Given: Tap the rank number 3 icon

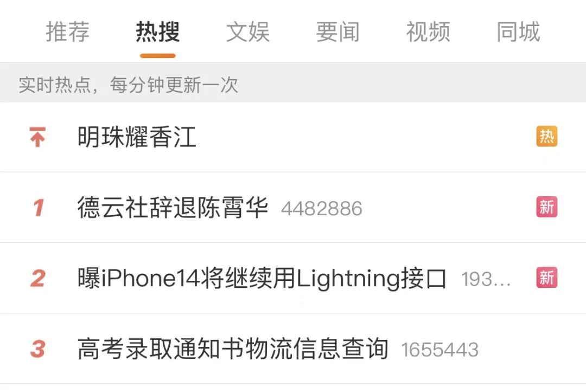Looking at the screenshot, I should [x=38, y=349].
